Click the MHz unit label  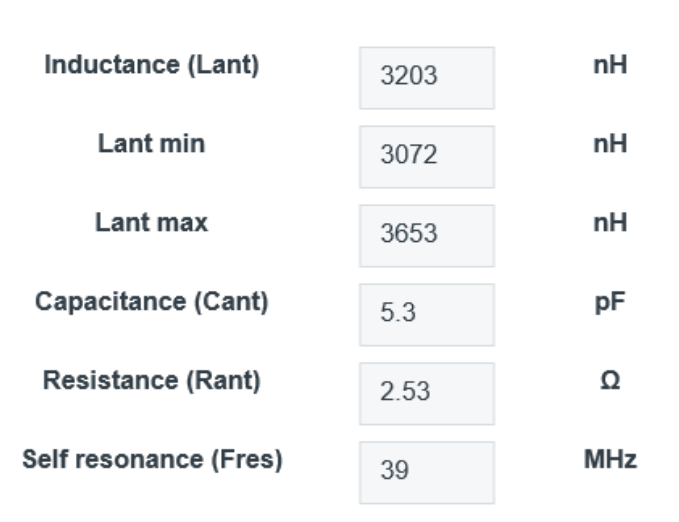[610, 460]
